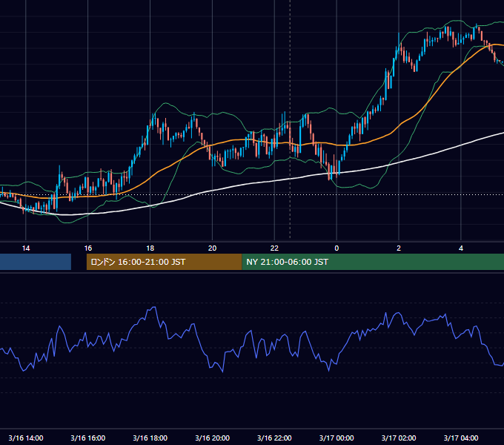Click the 3/17 00:00 date label
Viewport: 504px width, 445px height.
tap(336, 438)
